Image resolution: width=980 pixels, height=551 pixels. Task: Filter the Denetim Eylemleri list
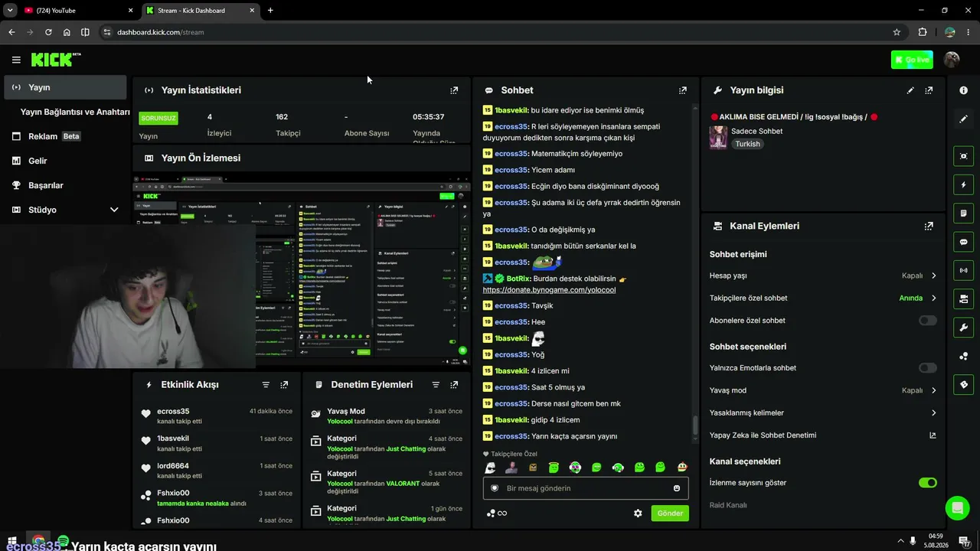[x=436, y=385]
